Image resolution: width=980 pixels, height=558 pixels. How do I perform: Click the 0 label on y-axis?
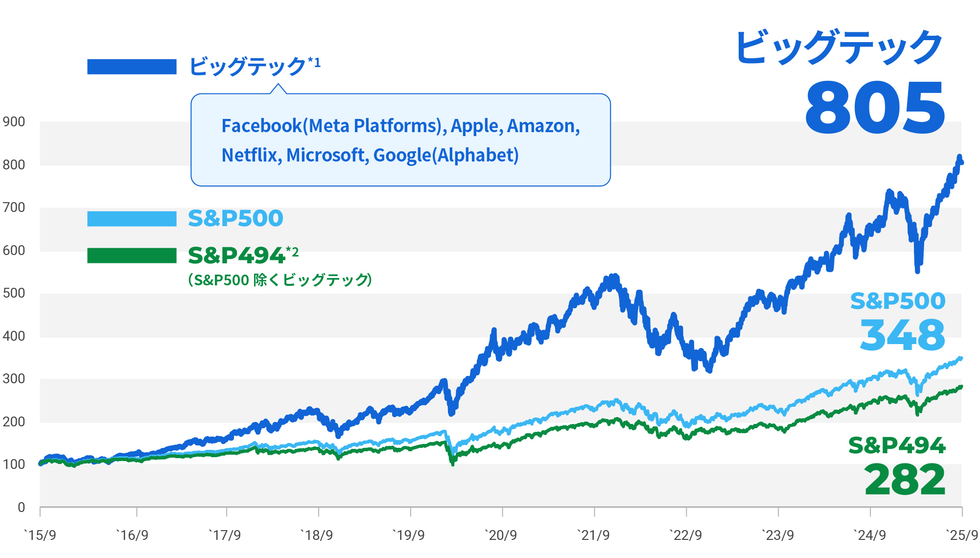[21, 508]
